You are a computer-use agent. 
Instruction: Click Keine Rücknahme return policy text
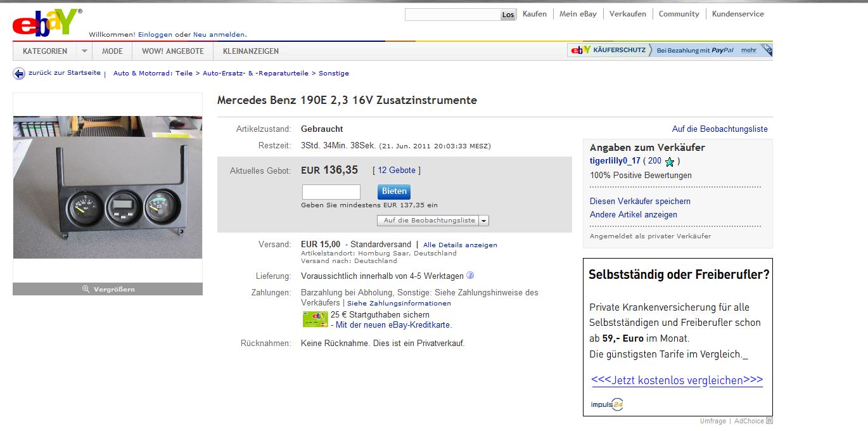pos(383,344)
